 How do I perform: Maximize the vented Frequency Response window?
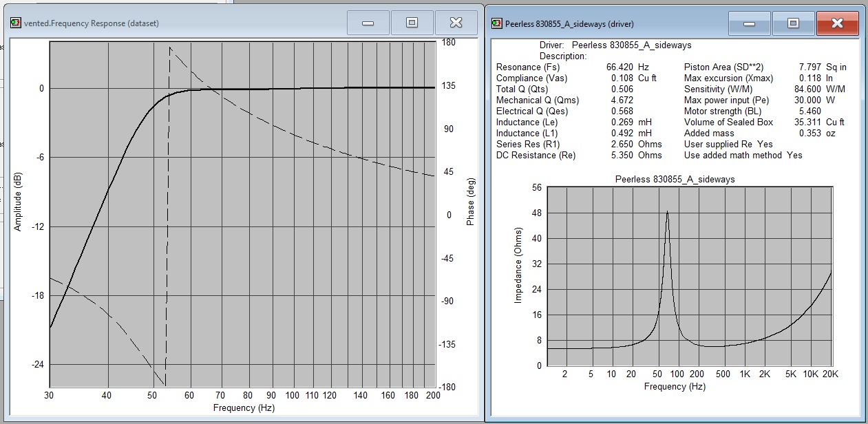point(412,23)
